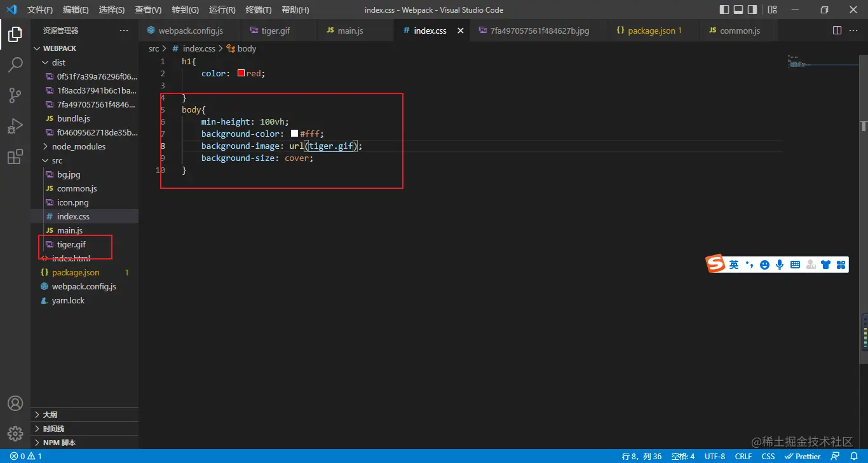Expand the 大纲 outline section
Image resolution: width=868 pixels, height=463 pixels.
click(x=85, y=415)
